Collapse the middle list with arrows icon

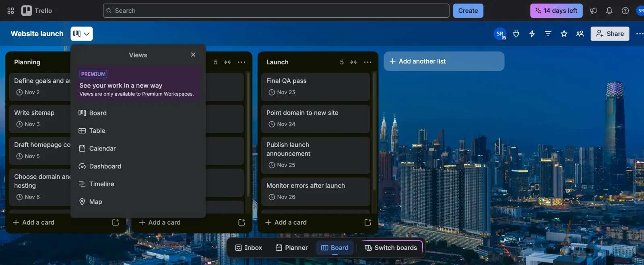[x=227, y=62]
